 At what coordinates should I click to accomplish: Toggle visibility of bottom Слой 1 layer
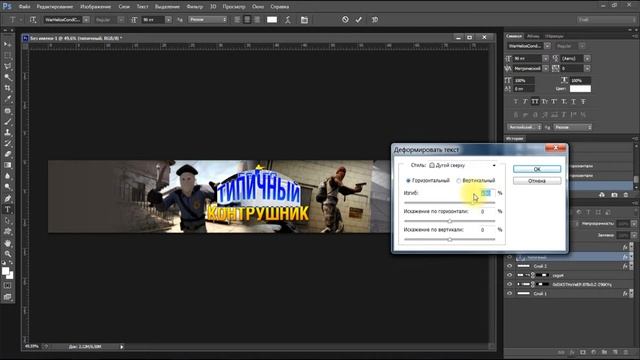point(509,293)
